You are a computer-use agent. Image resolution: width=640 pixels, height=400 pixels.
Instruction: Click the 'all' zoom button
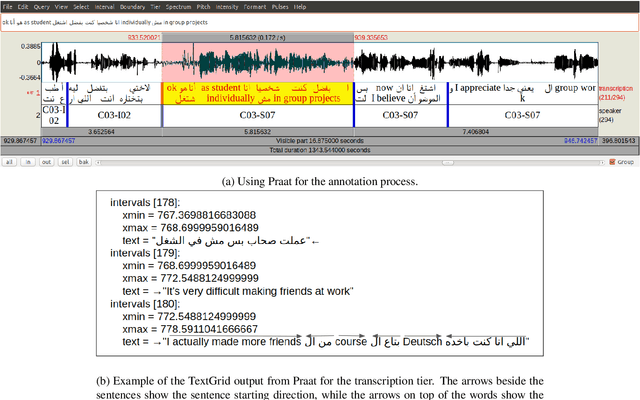click(8, 161)
